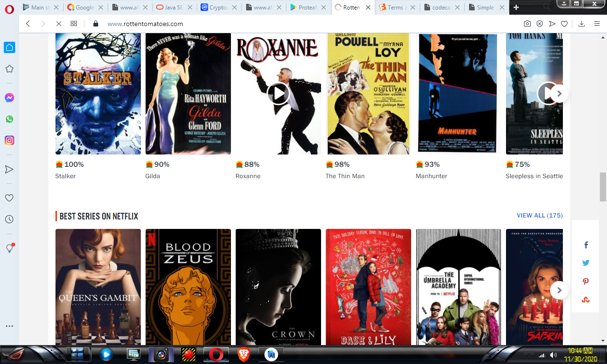Switch to the Main st tab
This screenshot has height=364, width=607.
tap(41, 8)
